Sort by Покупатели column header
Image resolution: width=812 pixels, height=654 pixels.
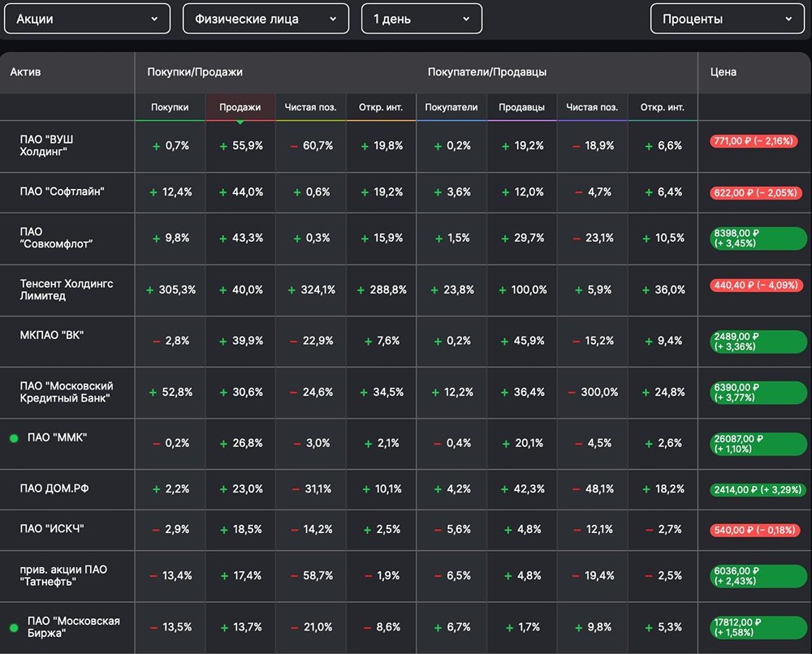451,107
